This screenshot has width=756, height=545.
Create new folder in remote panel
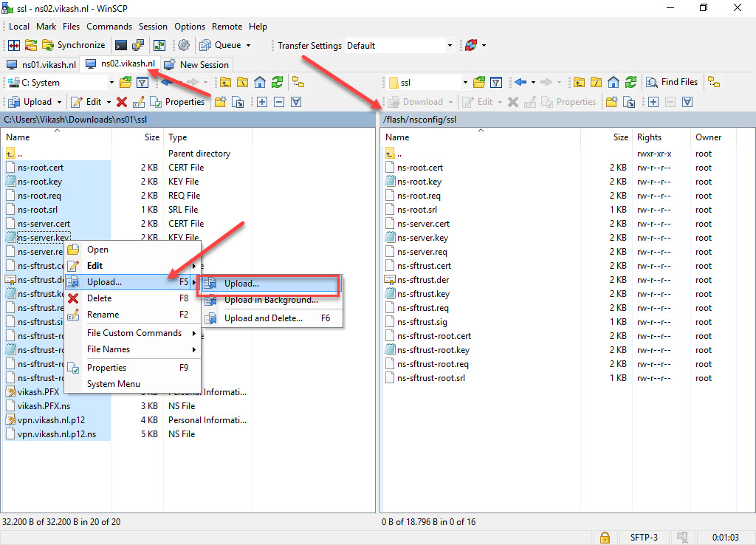(612, 102)
